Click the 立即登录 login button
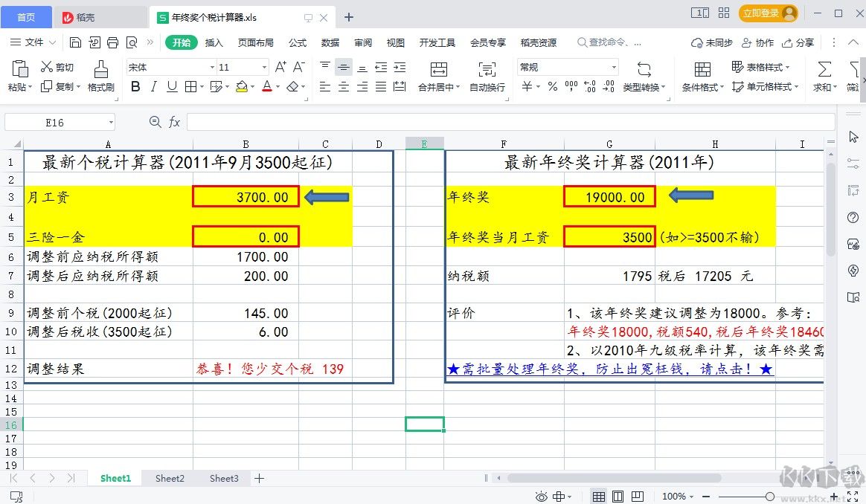 pyautogui.click(x=769, y=13)
